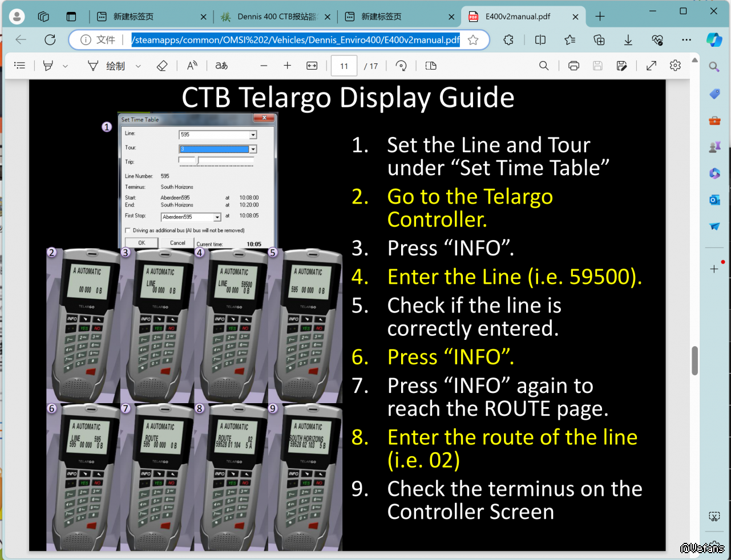
Task: Switch the PDF page view layout
Action: click(431, 66)
